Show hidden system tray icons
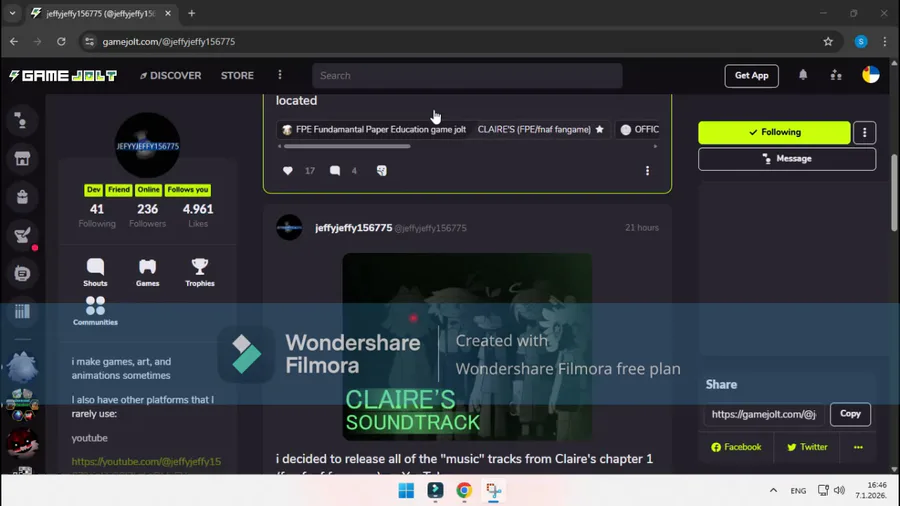 [x=773, y=491]
